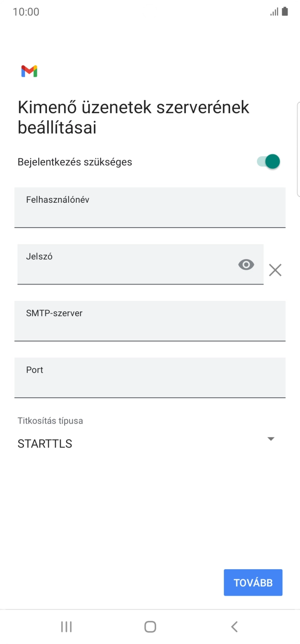
Task: Tap the Back navigation arrow
Action: [234, 626]
